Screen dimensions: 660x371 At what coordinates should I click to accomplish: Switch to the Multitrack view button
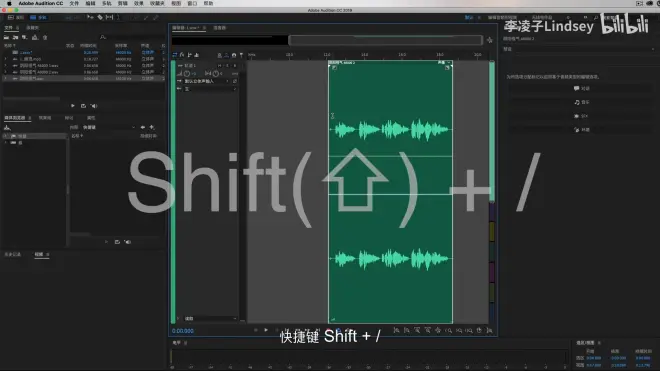pos(39,17)
